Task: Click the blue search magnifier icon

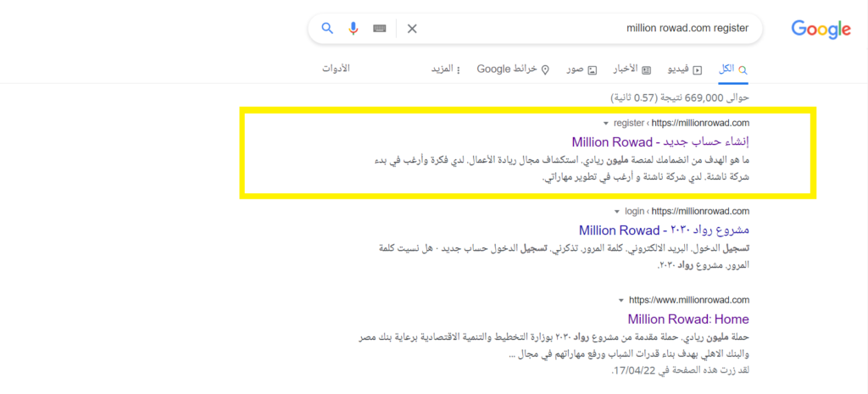Action: tap(328, 28)
